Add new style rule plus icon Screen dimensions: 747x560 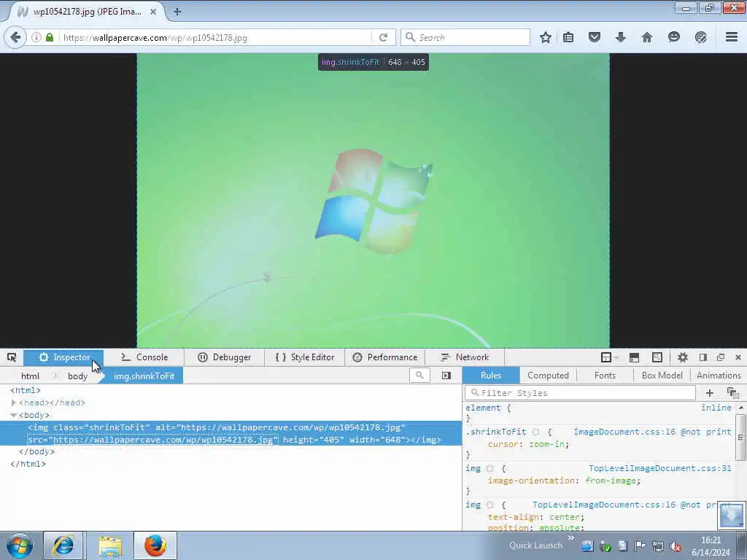click(709, 393)
